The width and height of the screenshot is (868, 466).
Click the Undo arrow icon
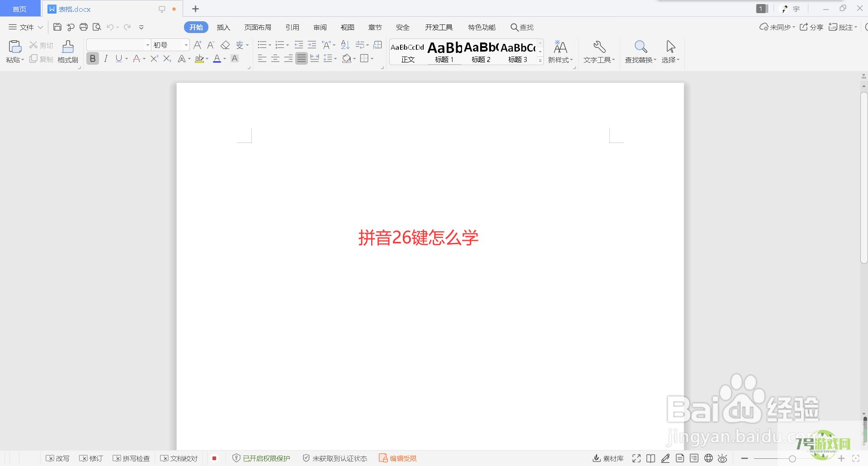pyautogui.click(x=110, y=27)
